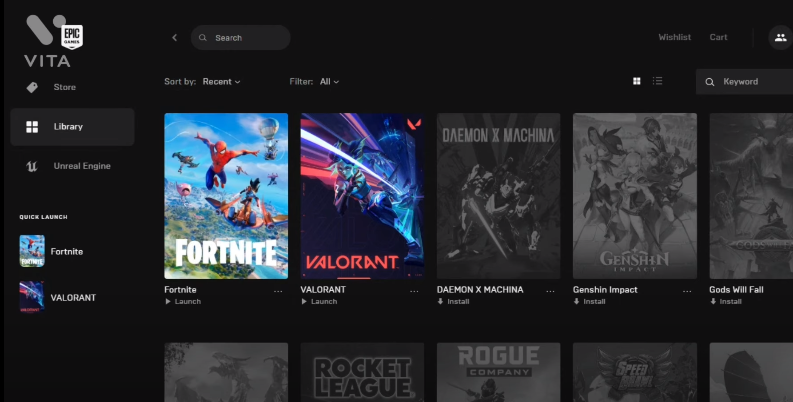Open VALORANT more options dots
The height and width of the screenshot is (402, 793).
pos(414,291)
